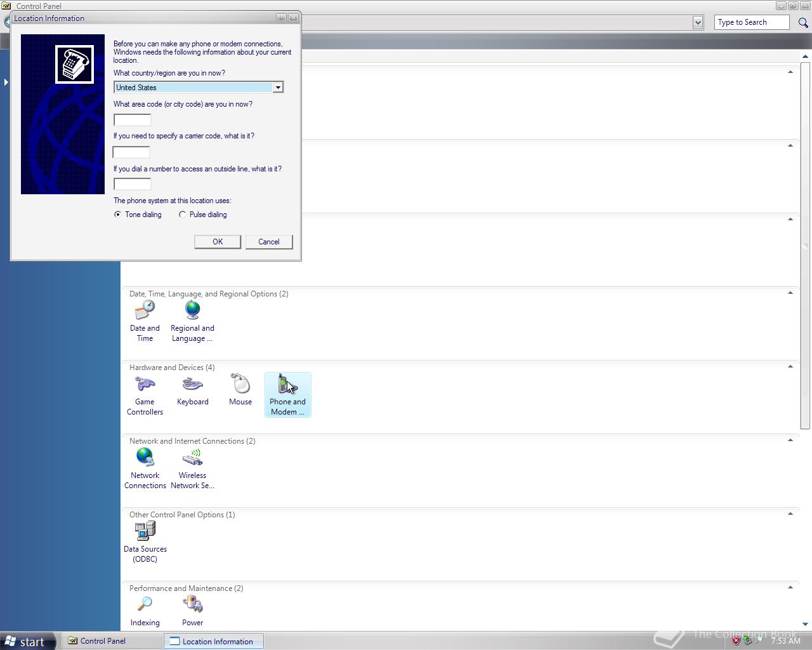Click the area code input field
The image size is (812, 650).
click(132, 120)
